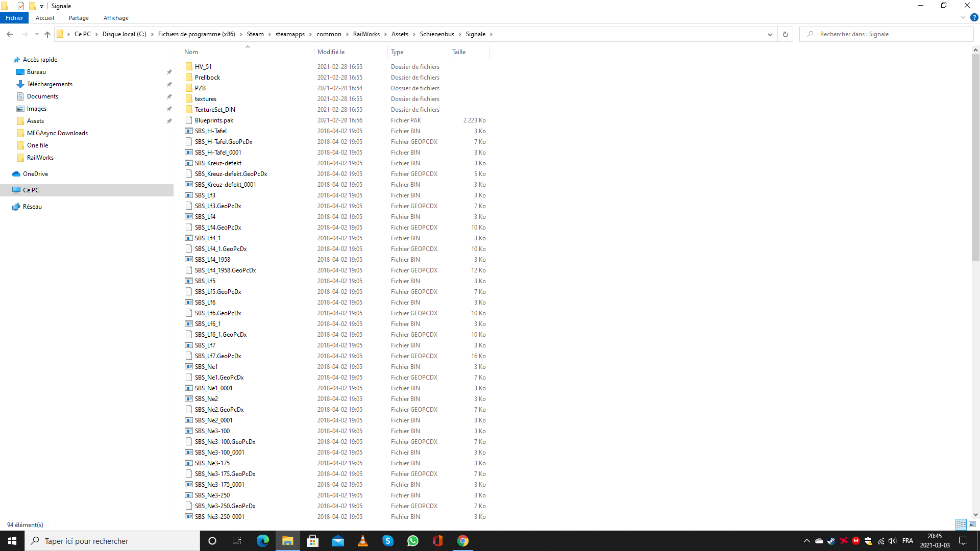Screen dimensions: 980x551
Task: Switch to large icons view in status bar
Action: click(x=972, y=524)
